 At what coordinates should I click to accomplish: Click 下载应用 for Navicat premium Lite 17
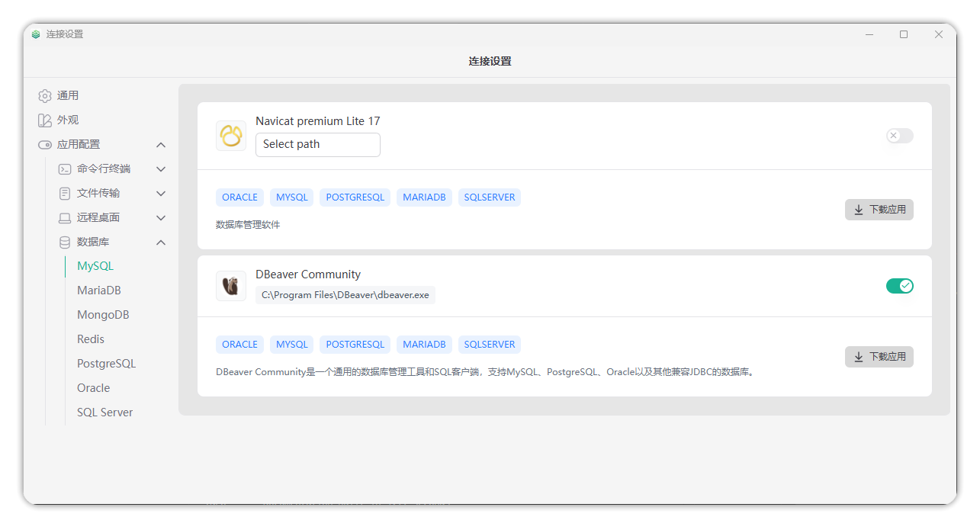[x=879, y=209]
